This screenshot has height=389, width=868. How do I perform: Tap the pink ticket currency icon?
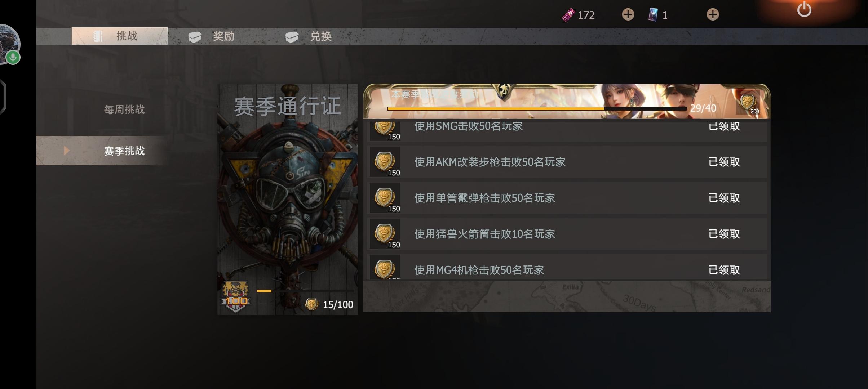point(568,15)
